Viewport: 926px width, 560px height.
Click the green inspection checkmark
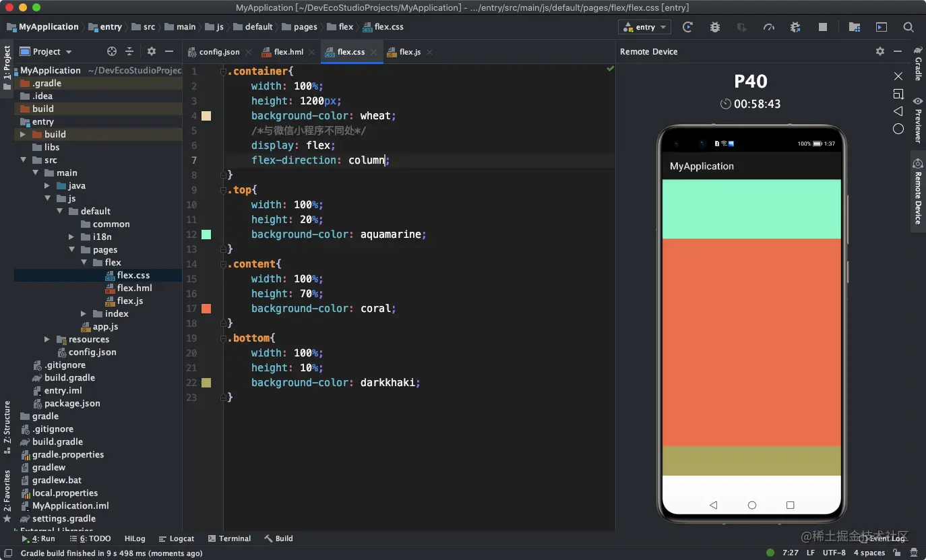pyautogui.click(x=610, y=69)
